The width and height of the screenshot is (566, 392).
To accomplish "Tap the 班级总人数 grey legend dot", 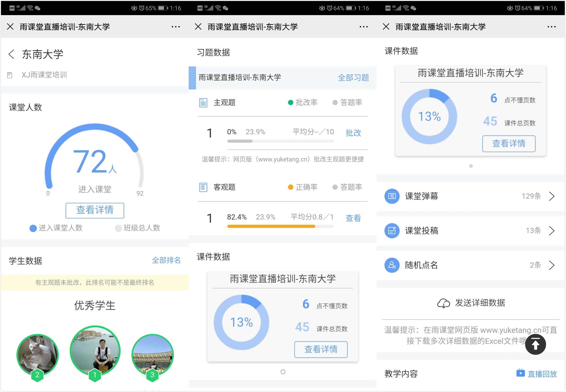I will pos(118,228).
